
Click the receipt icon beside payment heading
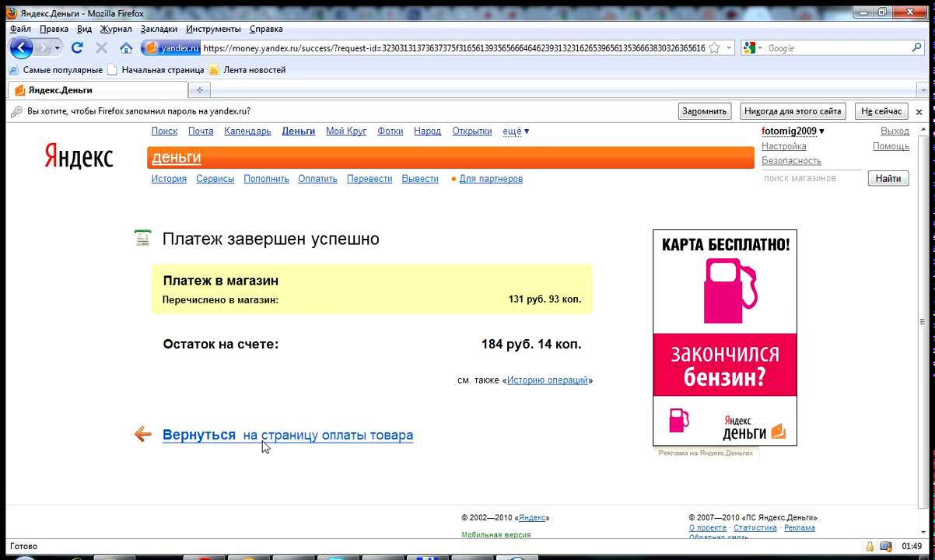(x=142, y=238)
